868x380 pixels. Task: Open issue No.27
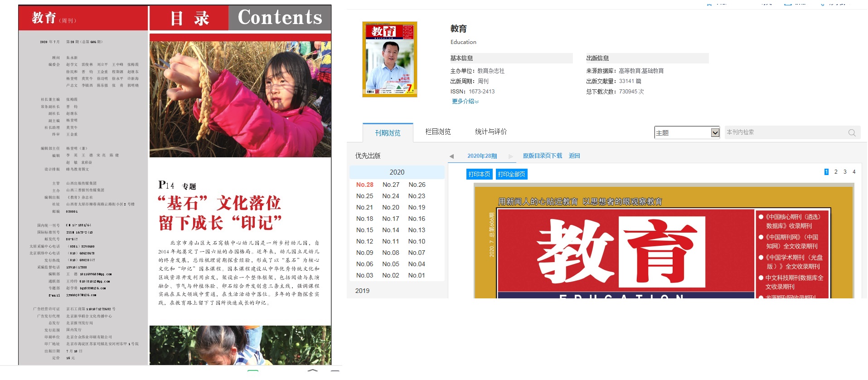[391, 185]
